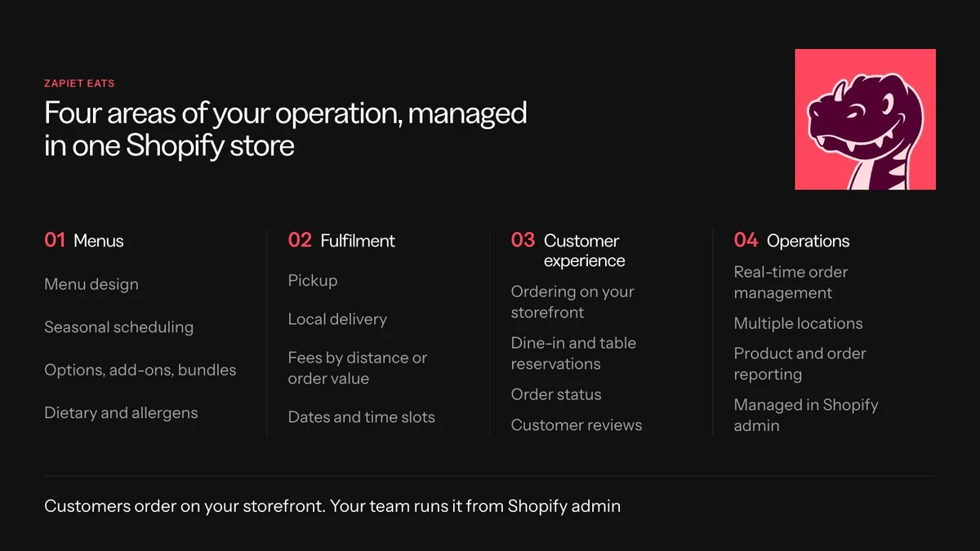Click the 'Customers order on your storefront' footer
The image size is (980, 551).
[x=332, y=506]
